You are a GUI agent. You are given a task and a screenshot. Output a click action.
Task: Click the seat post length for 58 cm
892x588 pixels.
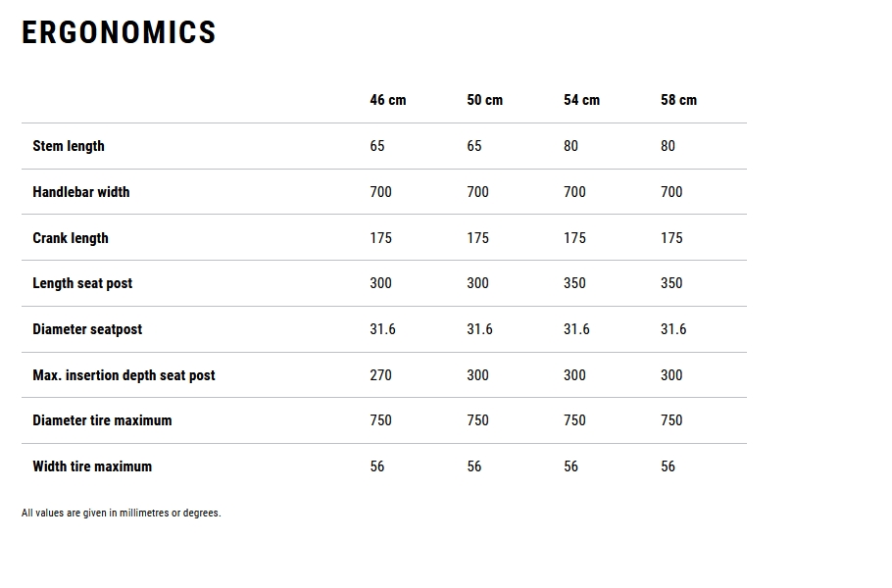pos(671,283)
